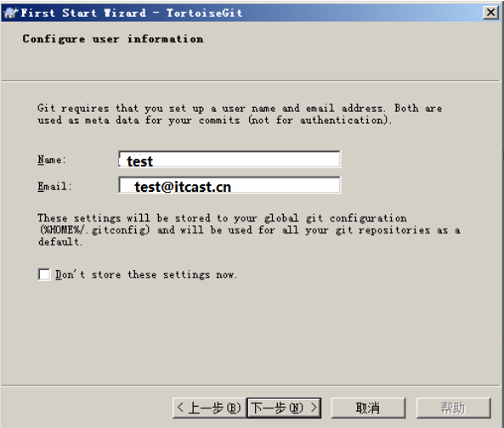This screenshot has height=428, width=504.
Task: Click the word default. in the description
Action: click(x=60, y=241)
